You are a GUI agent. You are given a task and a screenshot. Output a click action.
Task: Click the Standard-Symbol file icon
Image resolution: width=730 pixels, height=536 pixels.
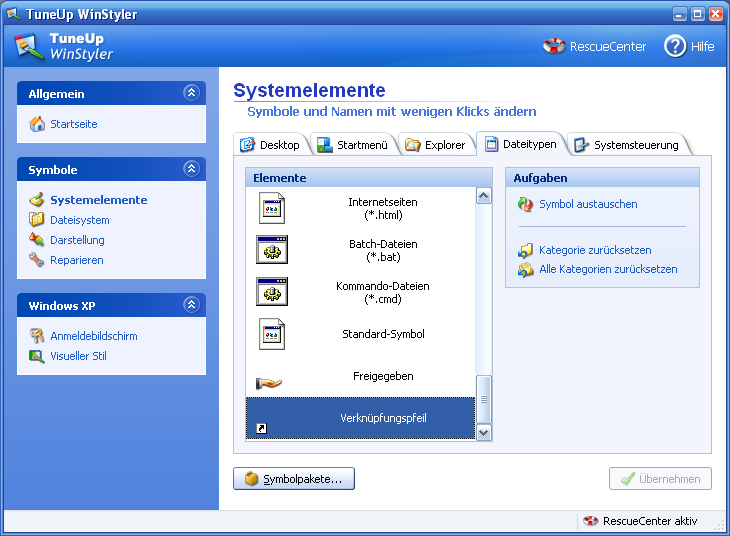(272, 334)
